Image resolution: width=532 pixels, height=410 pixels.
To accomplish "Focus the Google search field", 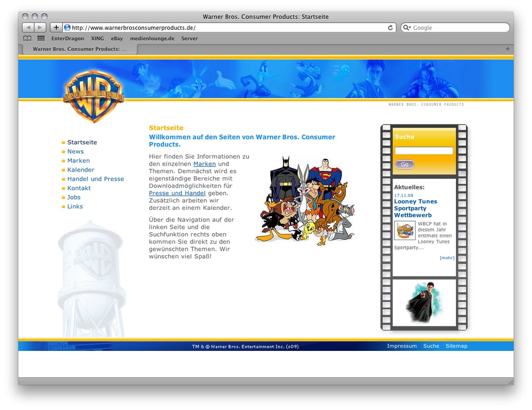I will coord(455,28).
